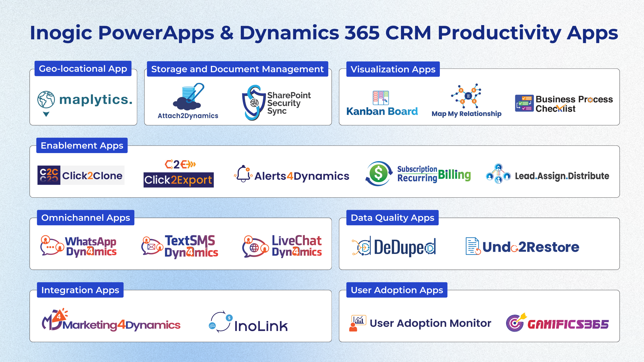The image size is (644, 362).
Task: Click the LiveChat4Dynamics globe bubble icon
Action: 256,246
